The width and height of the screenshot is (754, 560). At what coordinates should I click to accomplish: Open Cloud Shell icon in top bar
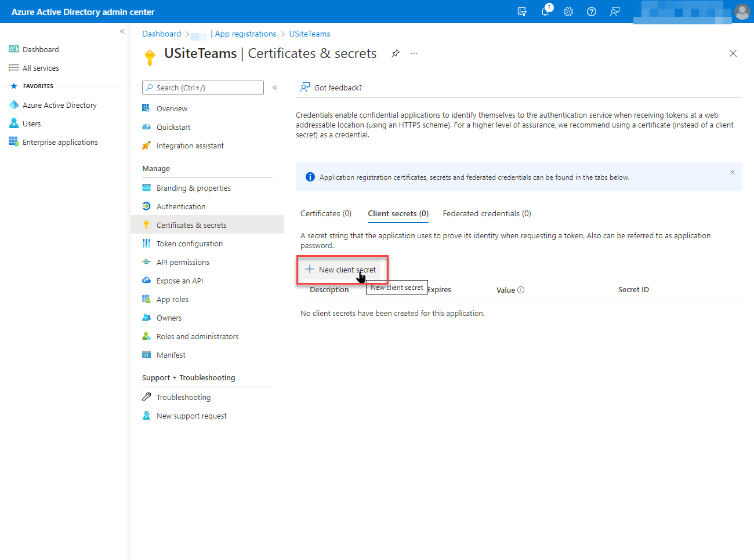point(522,12)
